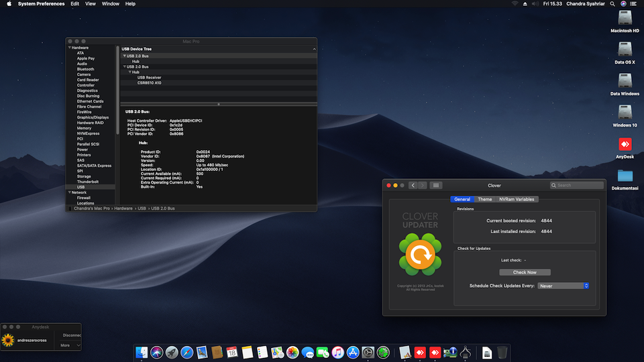This screenshot has width=644, height=362.
Task: Select Bluetooth in hardware sidebar
Action: point(85,69)
